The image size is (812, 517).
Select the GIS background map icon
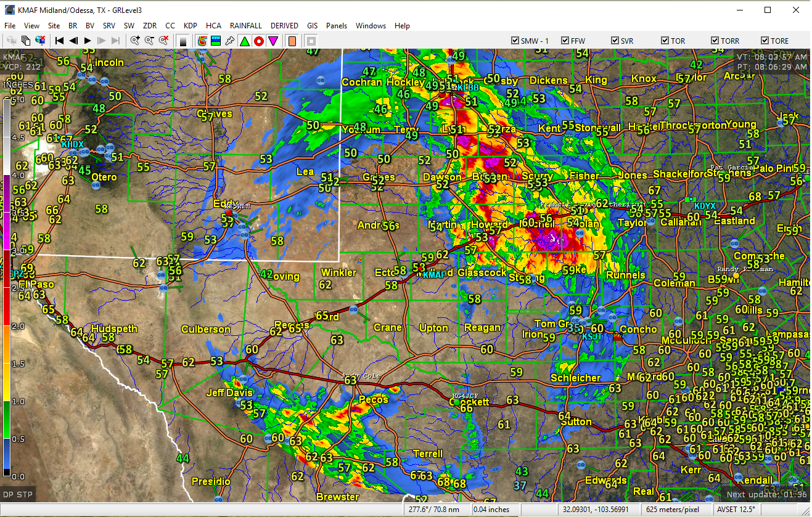[216, 41]
